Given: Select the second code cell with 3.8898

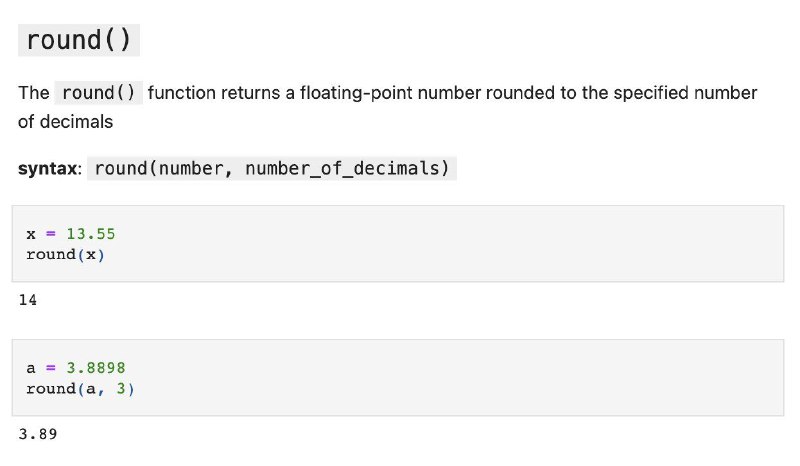Looking at the screenshot, I should pyautogui.click(x=398, y=378).
